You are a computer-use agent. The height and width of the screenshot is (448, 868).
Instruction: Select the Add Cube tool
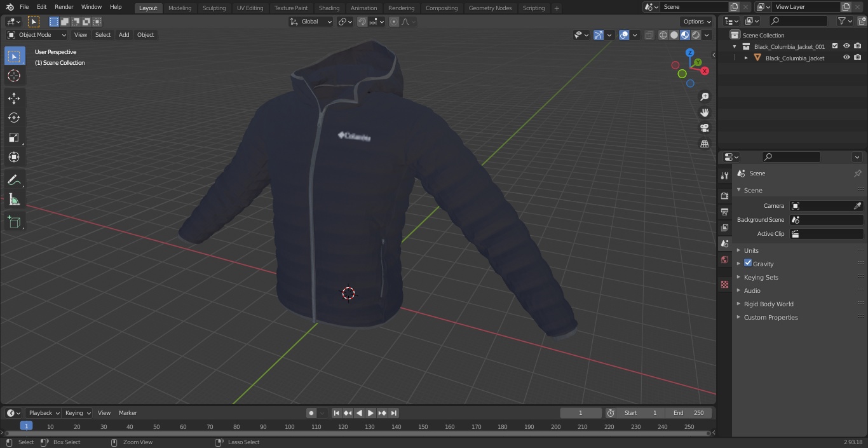tap(14, 222)
